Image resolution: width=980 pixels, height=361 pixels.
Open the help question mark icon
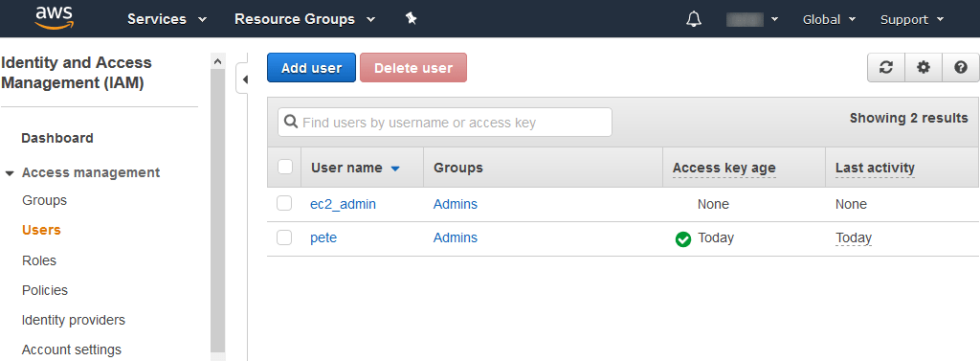[x=961, y=68]
